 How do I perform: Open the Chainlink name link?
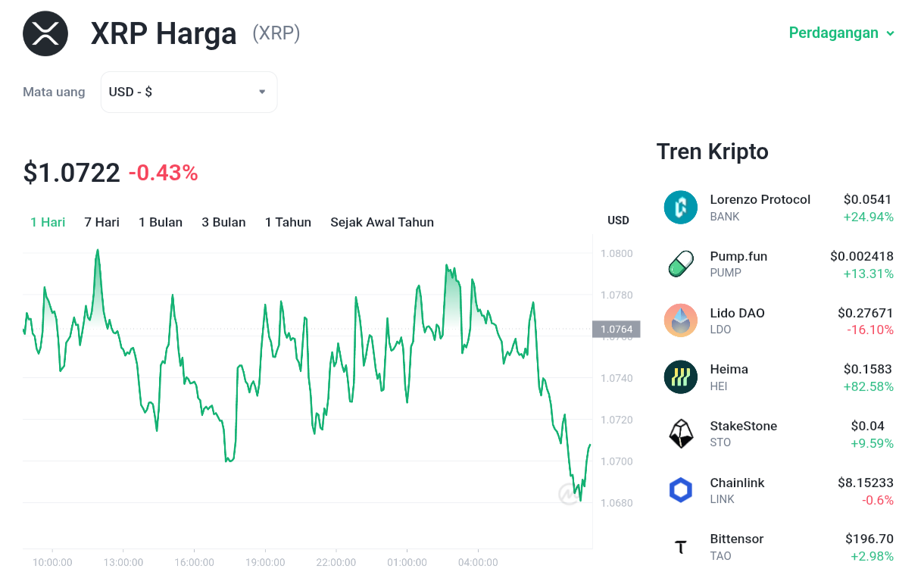[x=737, y=483]
